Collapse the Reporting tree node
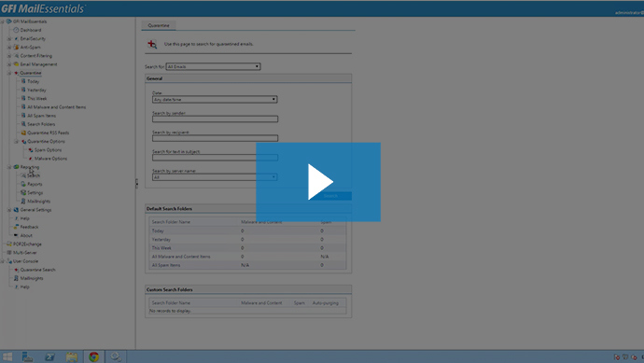The image size is (644, 363). (x=9, y=167)
